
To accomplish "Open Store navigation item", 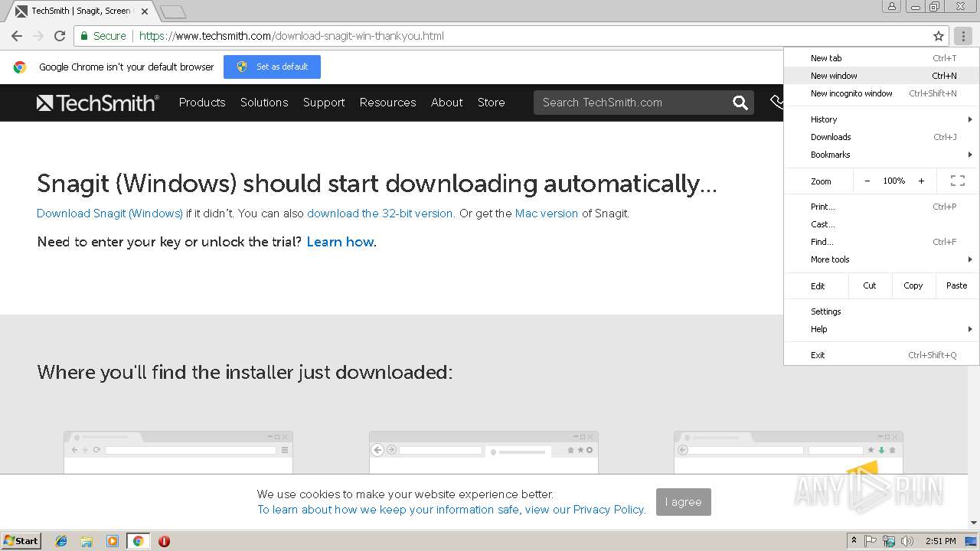I will pos(492,103).
